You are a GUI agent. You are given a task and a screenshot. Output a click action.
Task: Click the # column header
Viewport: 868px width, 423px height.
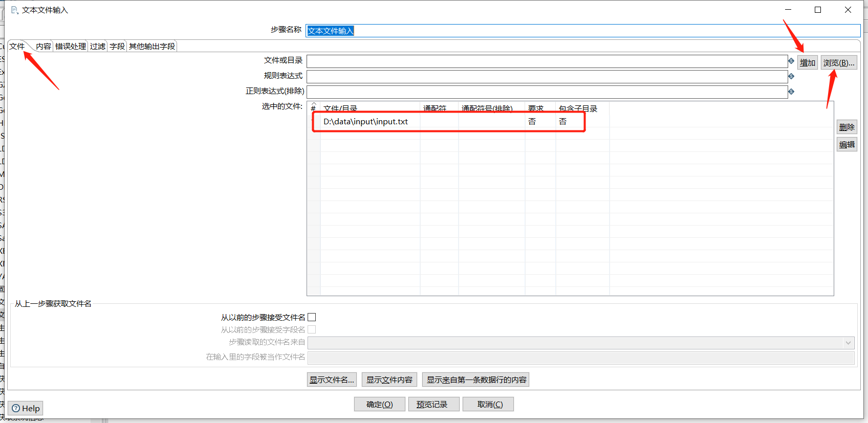tap(313, 108)
